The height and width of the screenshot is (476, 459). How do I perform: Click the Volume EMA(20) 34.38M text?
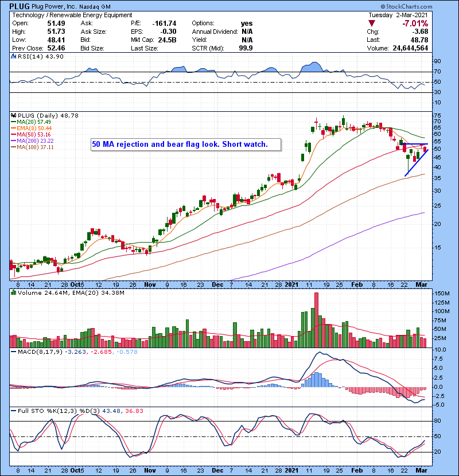100,293
